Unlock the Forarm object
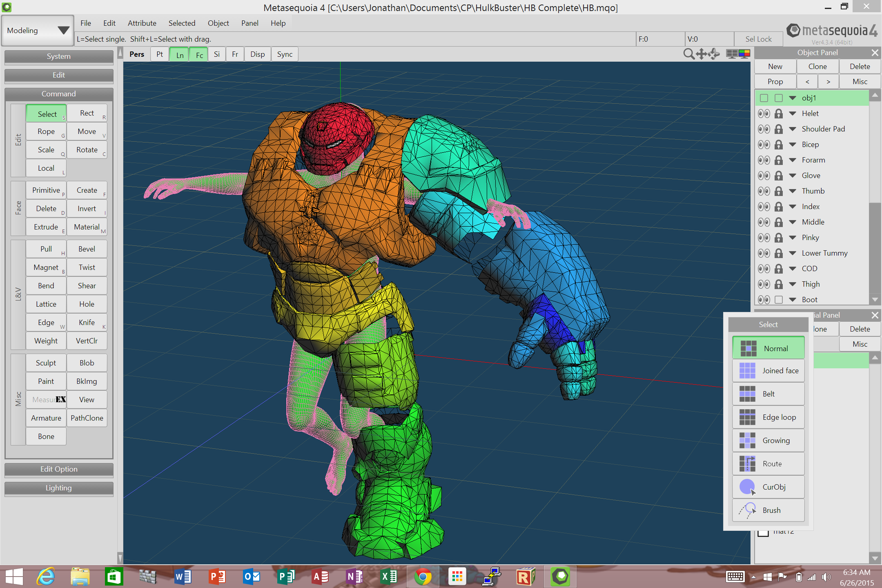Image resolution: width=882 pixels, height=588 pixels. [x=779, y=160]
